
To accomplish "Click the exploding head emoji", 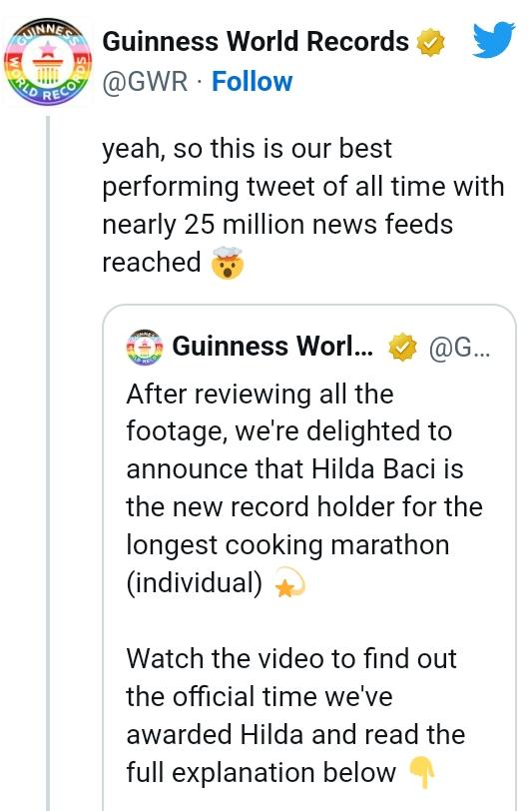I will (x=227, y=263).
